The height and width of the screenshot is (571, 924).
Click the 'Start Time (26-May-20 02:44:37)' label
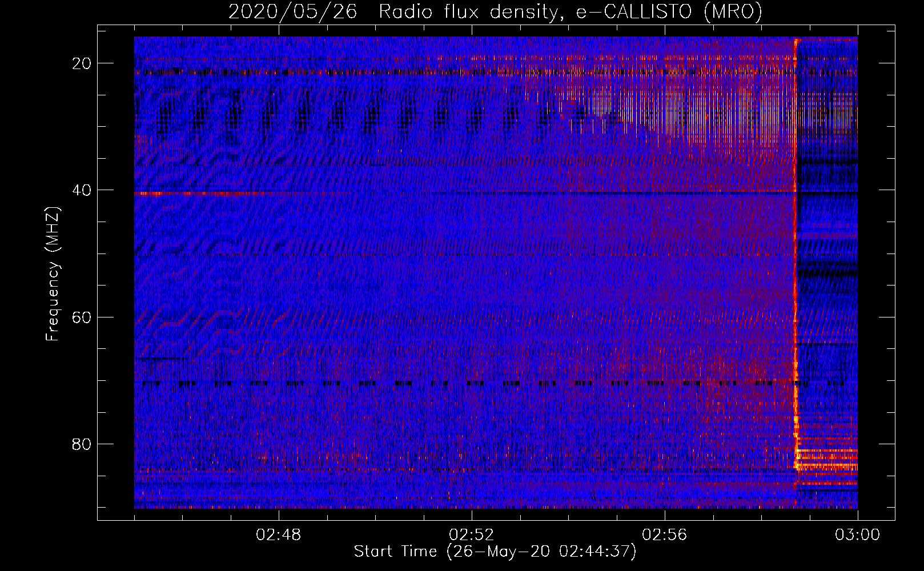495,552
